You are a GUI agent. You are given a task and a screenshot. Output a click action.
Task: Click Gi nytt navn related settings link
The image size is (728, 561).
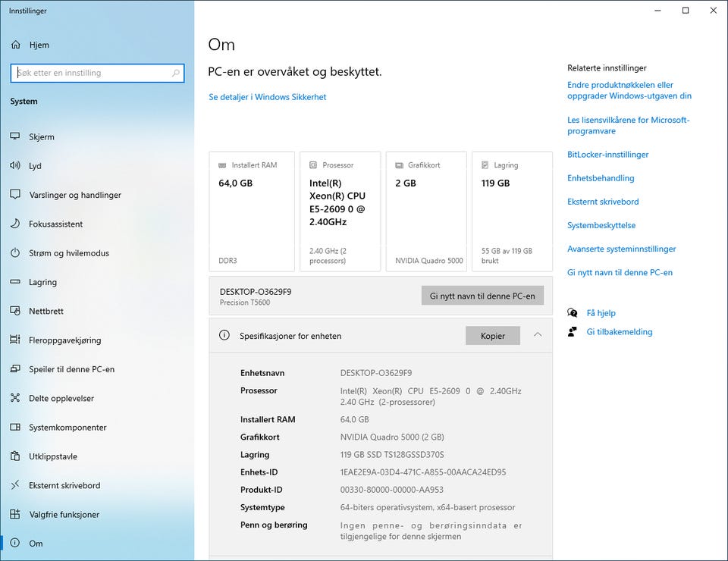coord(620,273)
